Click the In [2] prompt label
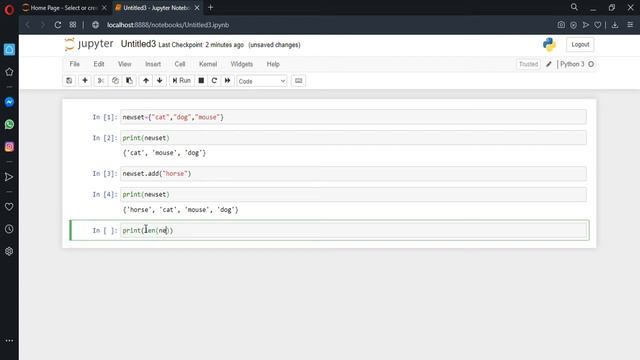 click(x=104, y=138)
